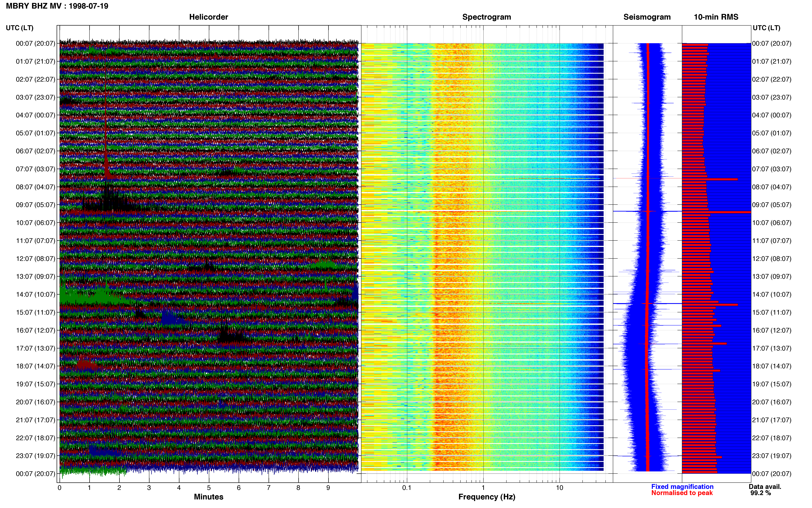The image size is (812, 508).
Task: Click the helicorder's '17:07 (13:07)' time label
Action: point(35,348)
